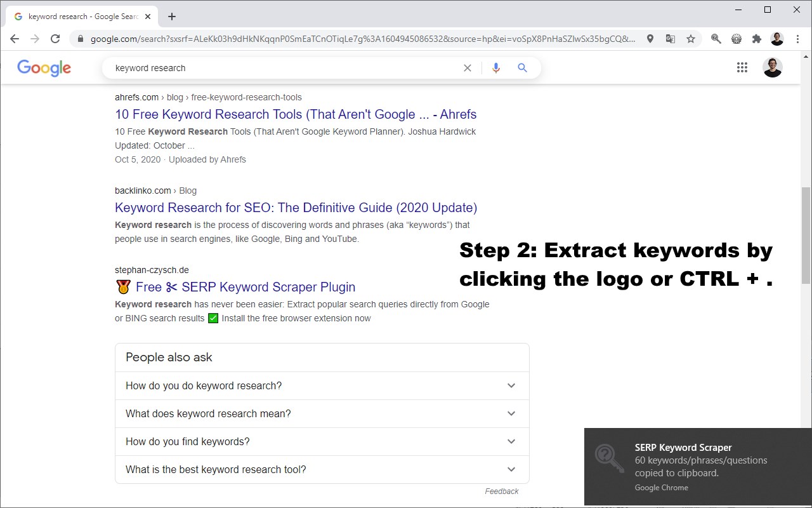812x508 pixels.
Task: Go back to the previous page
Action: 15,39
